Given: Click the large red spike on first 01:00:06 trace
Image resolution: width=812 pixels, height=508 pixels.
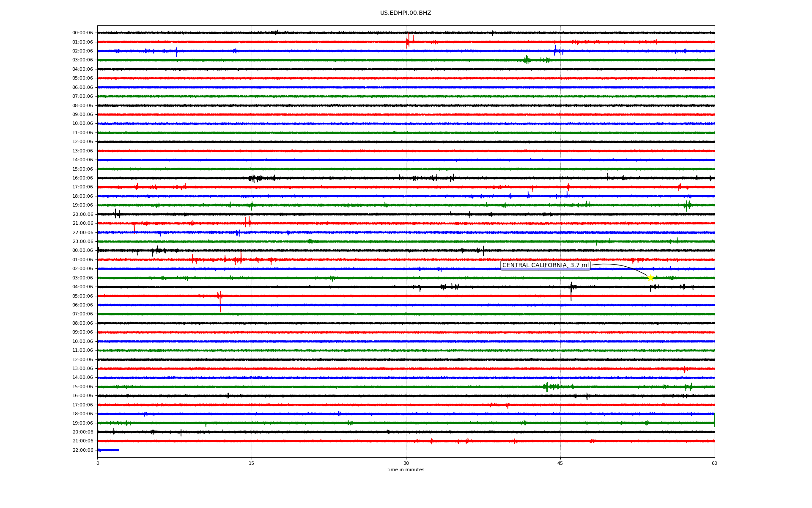Looking at the screenshot, I should tap(408, 41).
